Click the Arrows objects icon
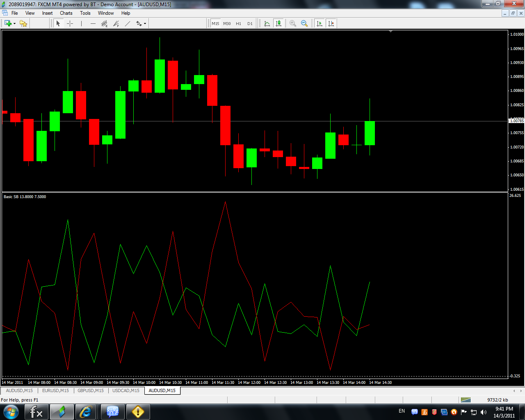This screenshot has width=525, height=420. (x=139, y=23)
